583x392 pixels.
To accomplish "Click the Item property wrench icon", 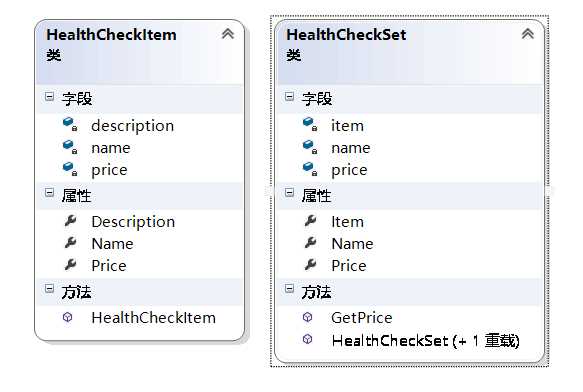I will coord(310,221).
